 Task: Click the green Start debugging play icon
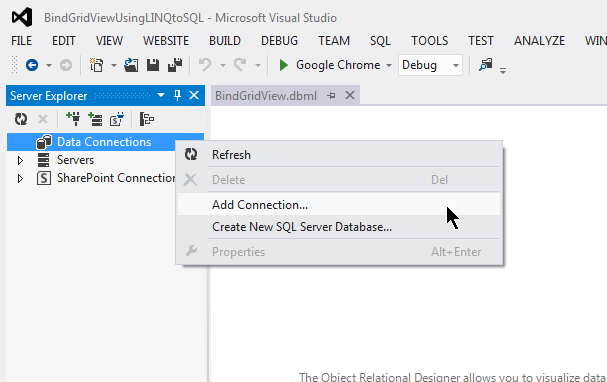point(283,65)
